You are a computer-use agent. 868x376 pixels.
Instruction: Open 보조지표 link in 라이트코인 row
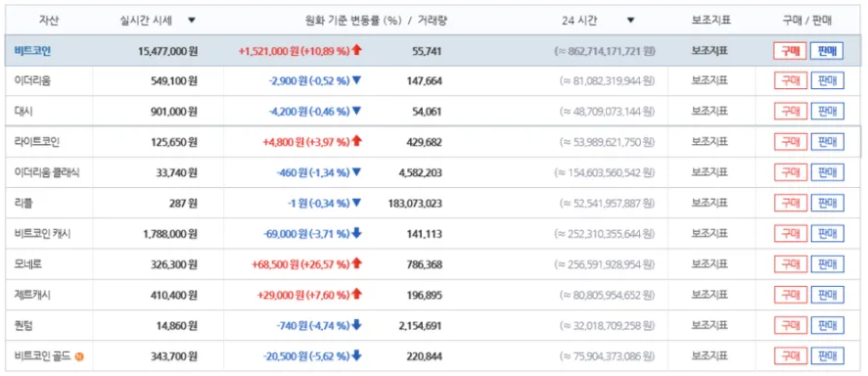(x=709, y=142)
